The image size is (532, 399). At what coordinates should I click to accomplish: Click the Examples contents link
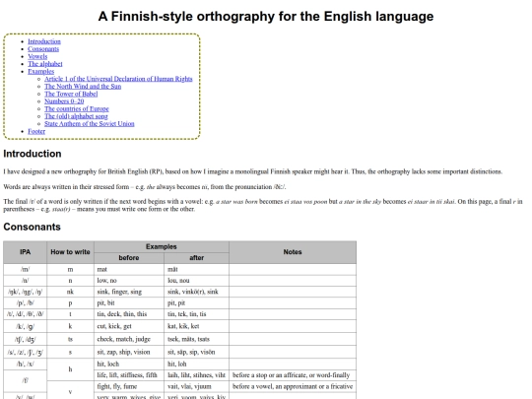[x=40, y=71]
